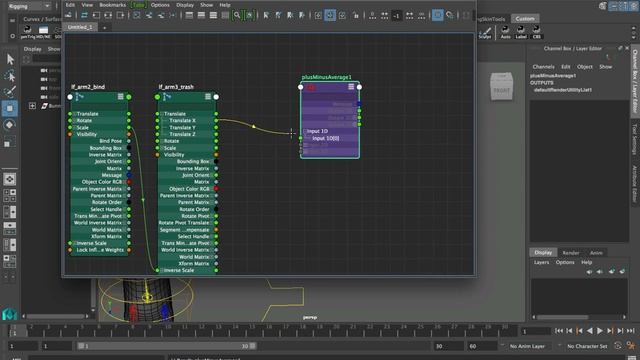Screen dimensions: 640x360
Task: Click the red icon on plusMinusAverage1 node
Action: [312, 87]
